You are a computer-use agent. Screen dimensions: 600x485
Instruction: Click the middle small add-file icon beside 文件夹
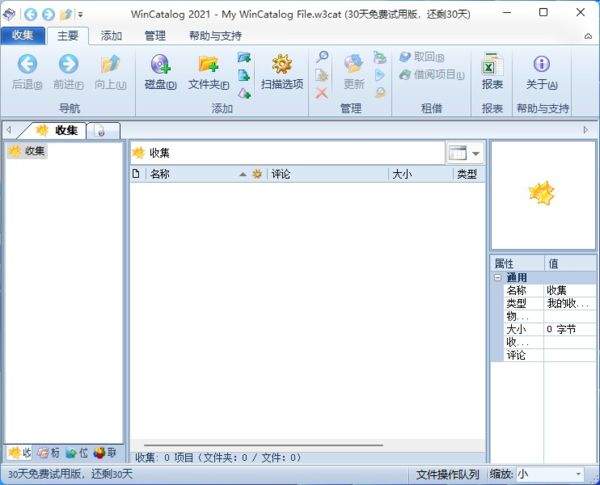point(244,75)
